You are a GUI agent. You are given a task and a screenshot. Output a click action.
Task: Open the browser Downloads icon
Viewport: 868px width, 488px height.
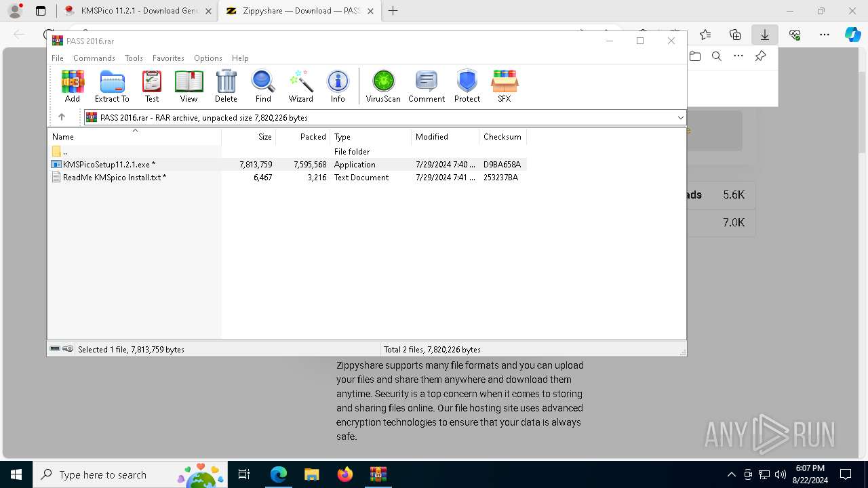coord(765,35)
